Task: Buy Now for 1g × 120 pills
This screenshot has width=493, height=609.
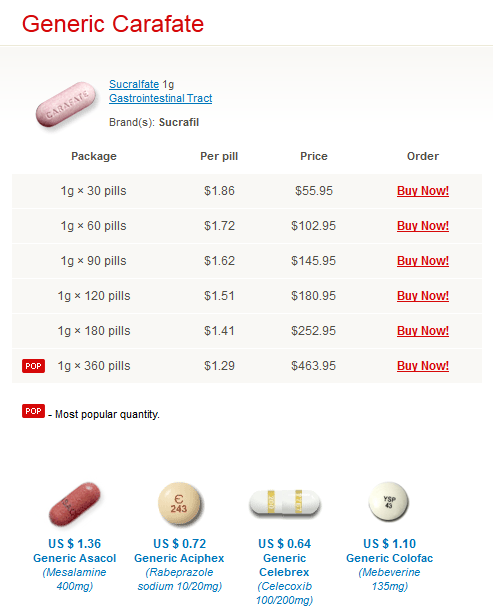Action: click(x=423, y=296)
